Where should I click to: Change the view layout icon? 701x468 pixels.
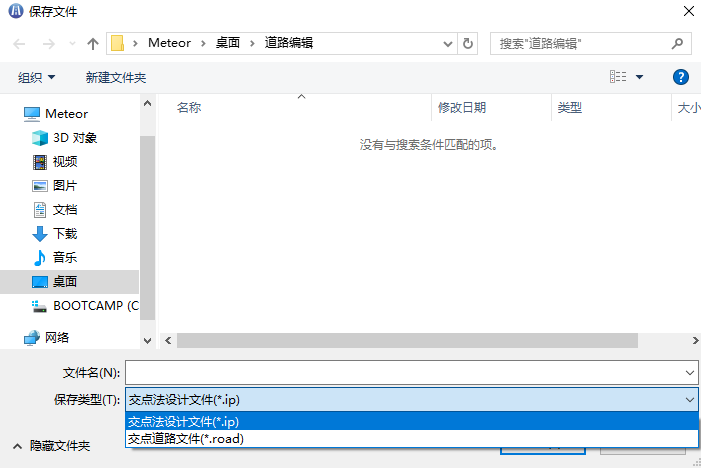click(x=618, y=77)
